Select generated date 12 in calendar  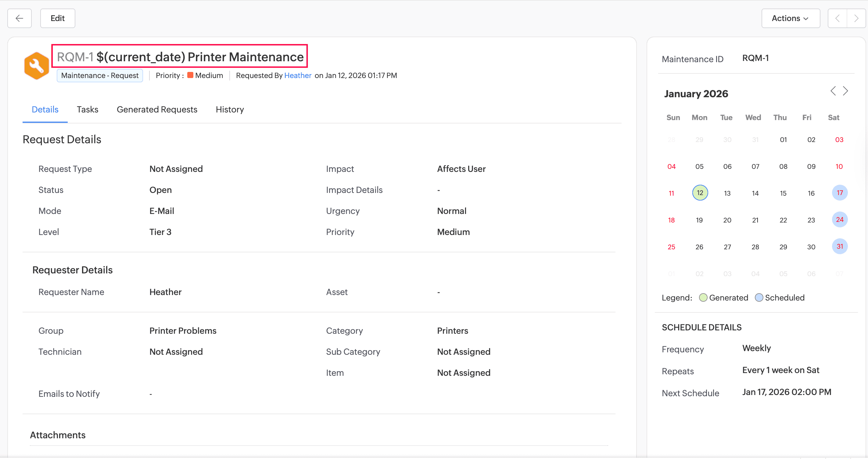(x=700, y=193)
